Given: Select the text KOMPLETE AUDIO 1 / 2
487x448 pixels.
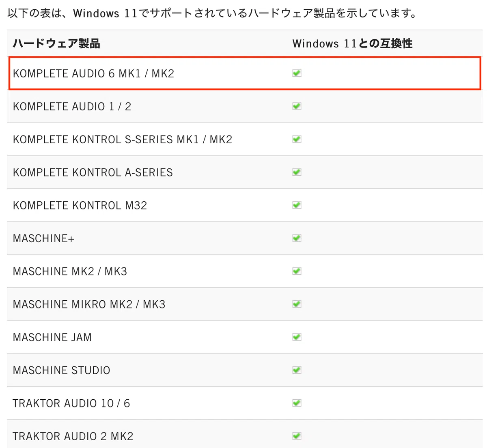Looking at the screenshot, I should (x=72, y=106).
